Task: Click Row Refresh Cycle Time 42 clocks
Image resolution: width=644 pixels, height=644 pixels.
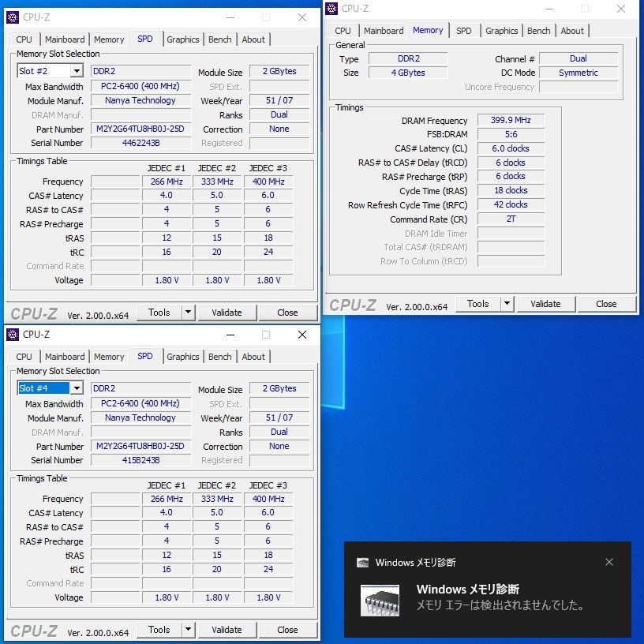Action: pyautogui.click(x=511, y=204)
